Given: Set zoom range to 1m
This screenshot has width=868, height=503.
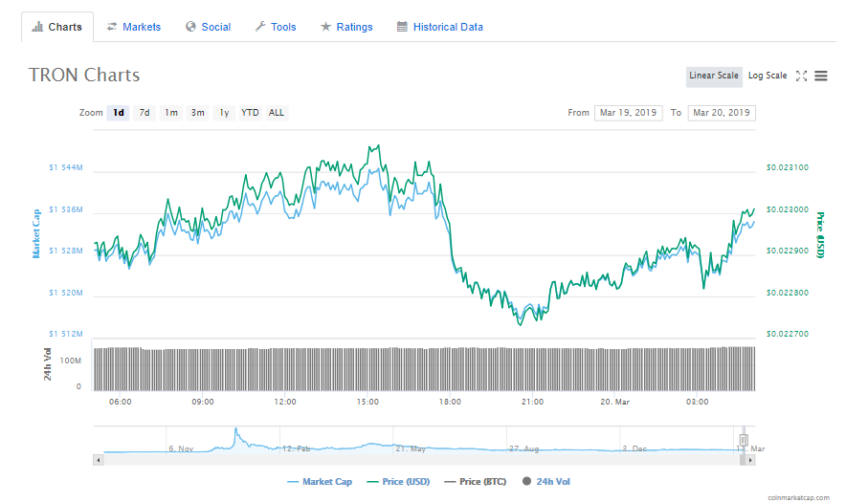Looking at the screenshot, I should point(171,113).
